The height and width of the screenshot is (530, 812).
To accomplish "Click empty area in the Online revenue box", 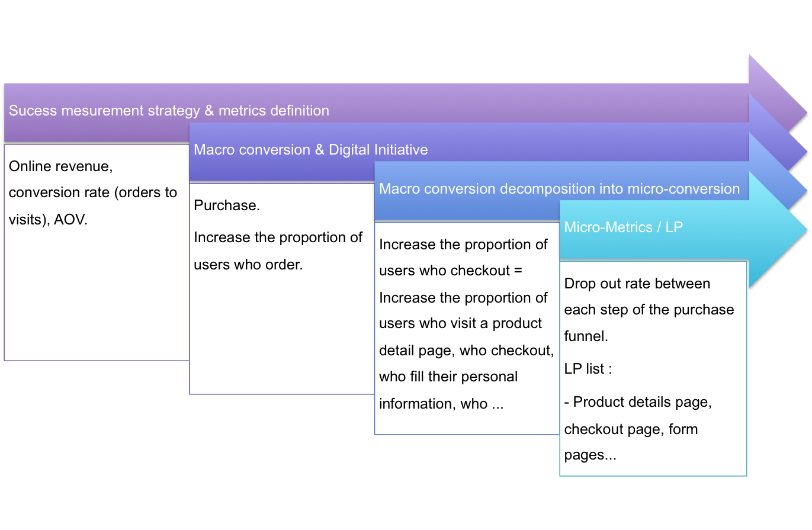I will [97, 296].
